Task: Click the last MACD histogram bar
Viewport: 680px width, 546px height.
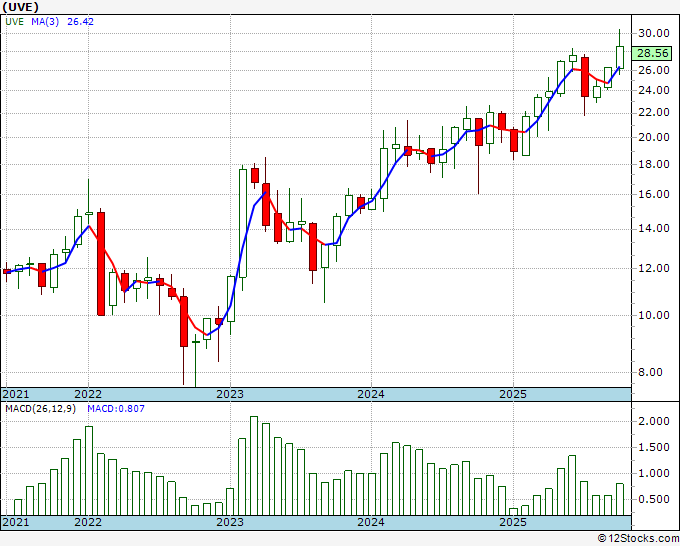Action: click(x=620, y=499)
